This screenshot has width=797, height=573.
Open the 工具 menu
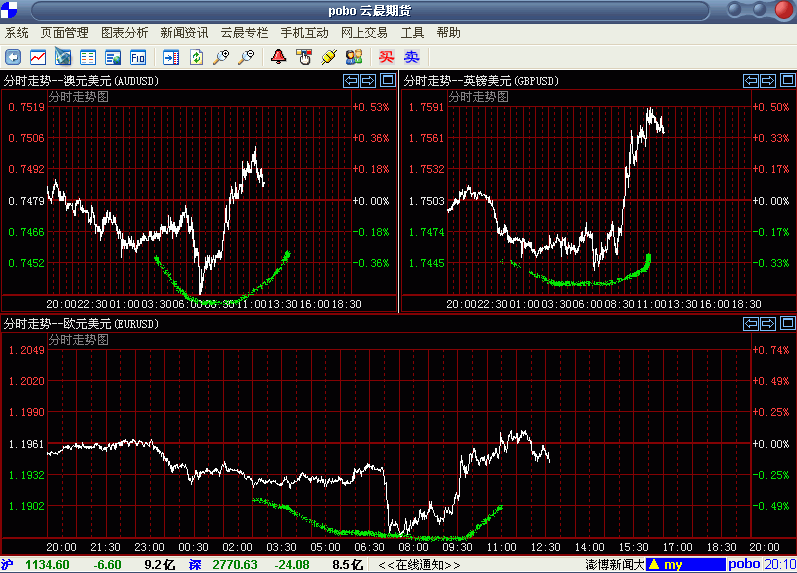412,33
